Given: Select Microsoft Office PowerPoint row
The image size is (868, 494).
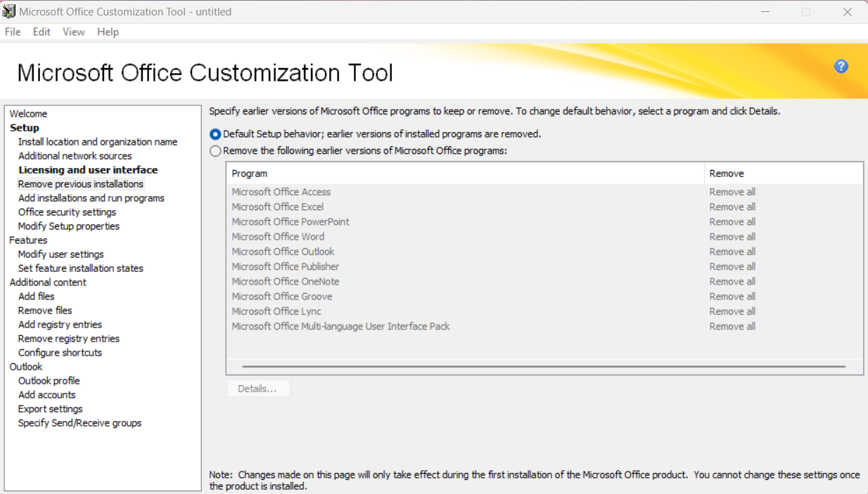Looking at the screenshot, I should (x=544, y=221).
